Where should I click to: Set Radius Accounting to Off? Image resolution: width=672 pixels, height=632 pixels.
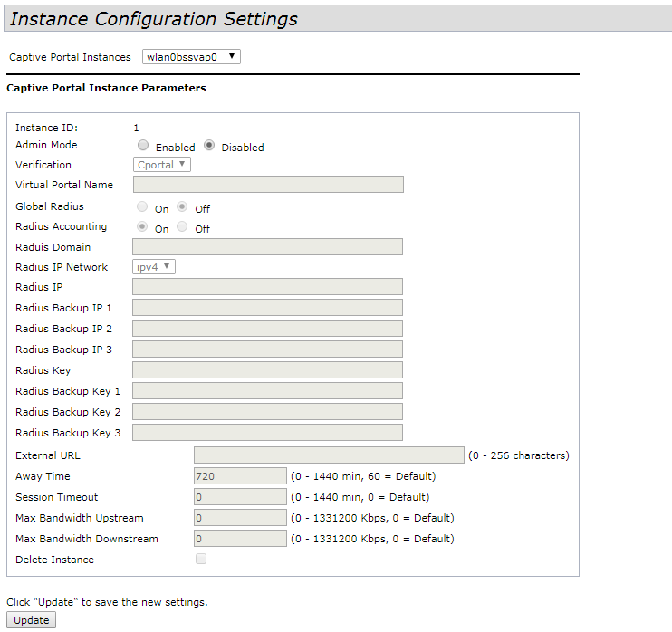[x=183, y=227]
